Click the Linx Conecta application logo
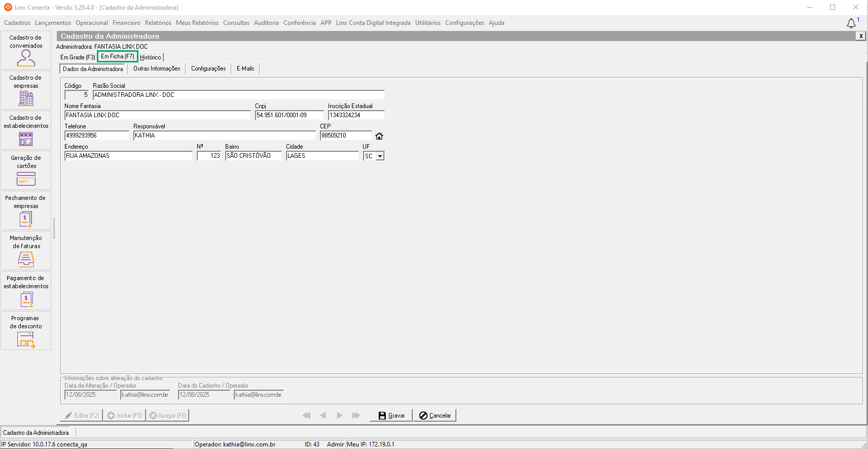This screenshot has height=449, width=868. 8,7
